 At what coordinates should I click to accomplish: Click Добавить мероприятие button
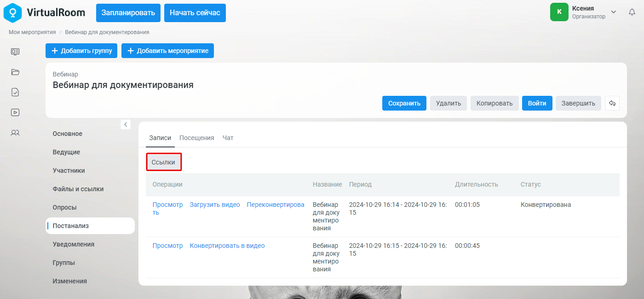(x=167, y=51)
